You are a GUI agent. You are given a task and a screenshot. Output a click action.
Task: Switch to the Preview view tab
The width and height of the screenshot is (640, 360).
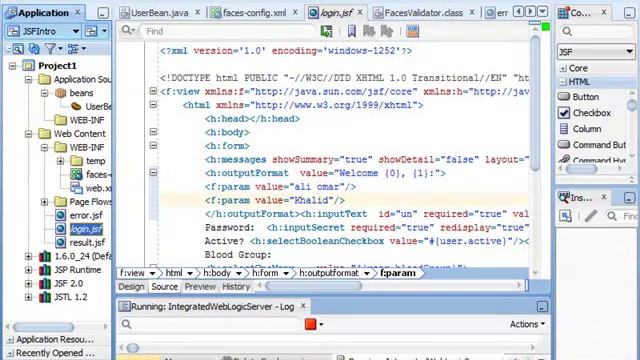click(x=200, y=287)
